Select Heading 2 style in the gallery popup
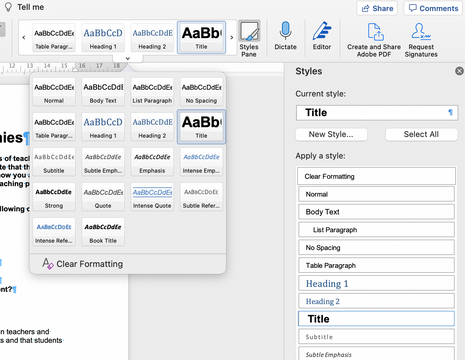 [x=152, y=127]
